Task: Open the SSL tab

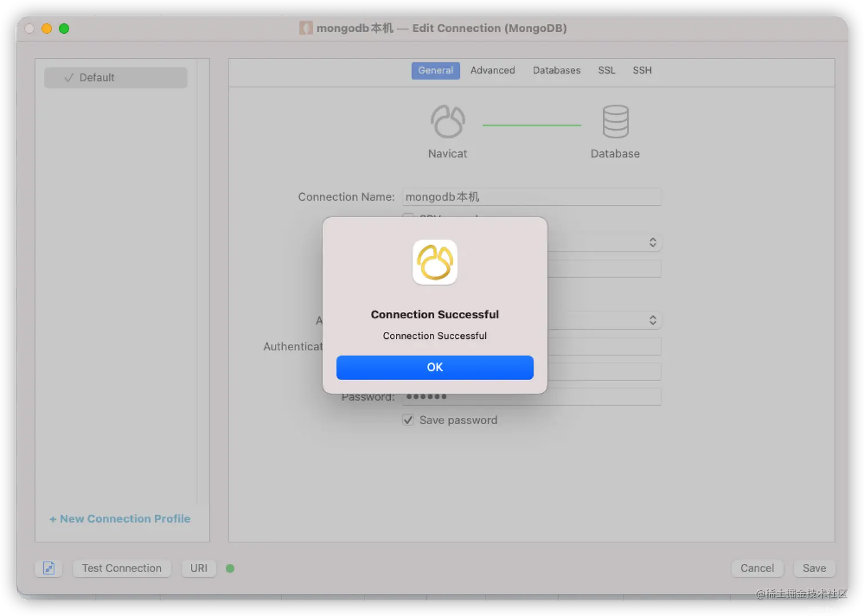Action: click(x=606, y=70)
